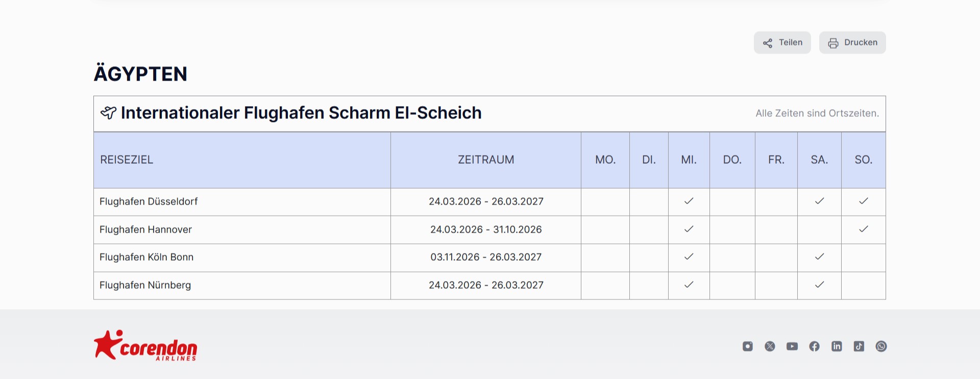Click the Flughafen Düsseldorf destination row

pyautogui.click(x=149, y=201)
